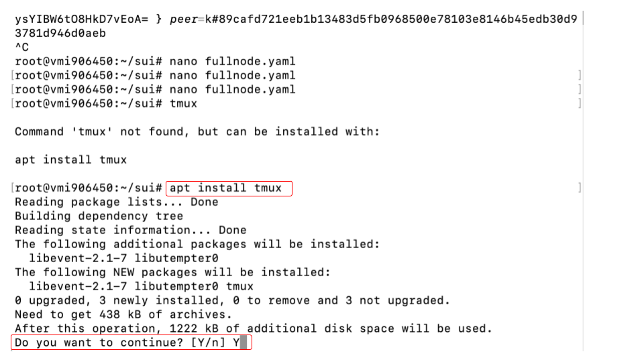Click "Reading state information... Done" line

131,230
